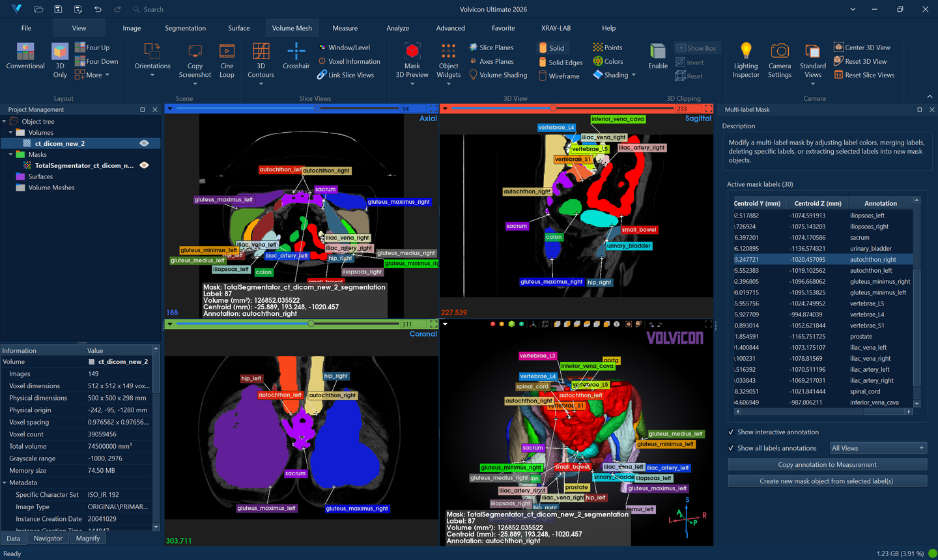Enable the 3D clipping box
This screenshot has width=938, height=560.
click(658, 57)
